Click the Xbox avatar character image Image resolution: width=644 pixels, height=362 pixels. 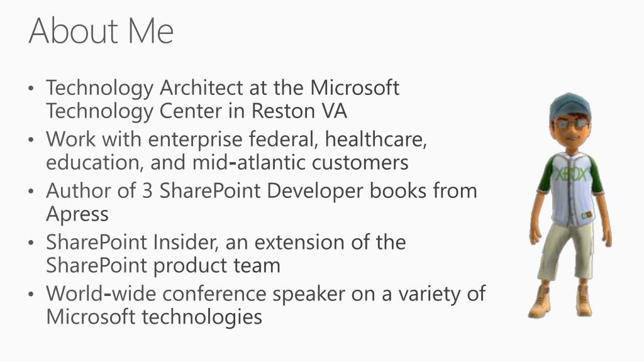(x=570, y=206)
